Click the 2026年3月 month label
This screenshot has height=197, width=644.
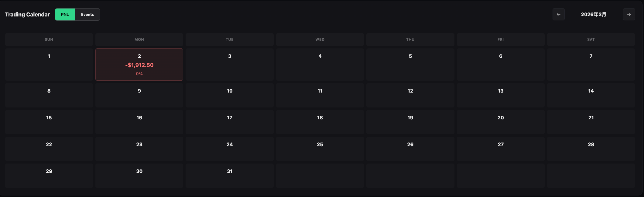coord(594,14)
